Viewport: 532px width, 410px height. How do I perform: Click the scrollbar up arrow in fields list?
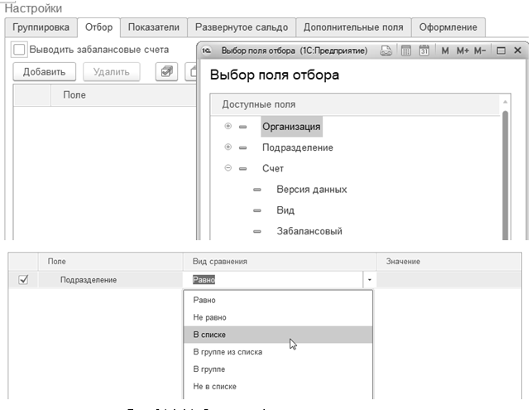[x=505, y=102]
